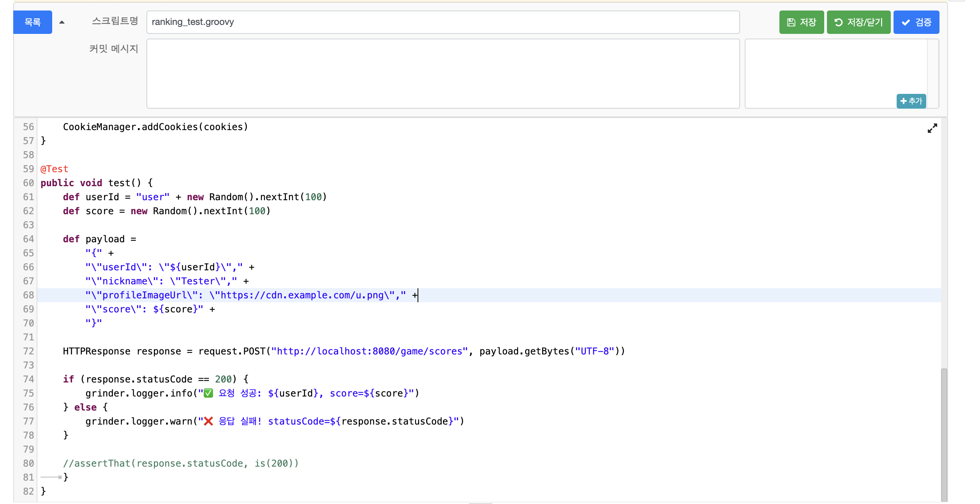Collapse the header with caret-up arrow
The height and width of the screenshot is (504, 980).
pyautogui.click(x=62, y=22)
